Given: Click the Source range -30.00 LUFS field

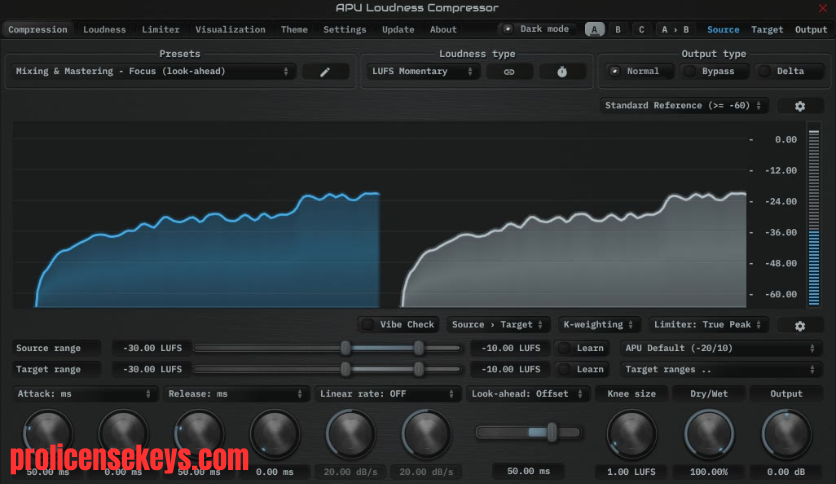Looking at the screenshot, I should (x=152, y=348).
